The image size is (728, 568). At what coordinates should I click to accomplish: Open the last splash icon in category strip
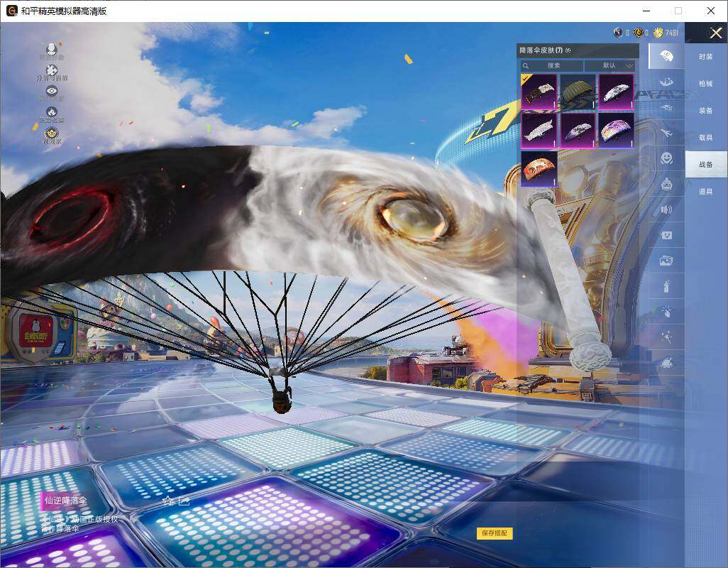tap(666, 362)
